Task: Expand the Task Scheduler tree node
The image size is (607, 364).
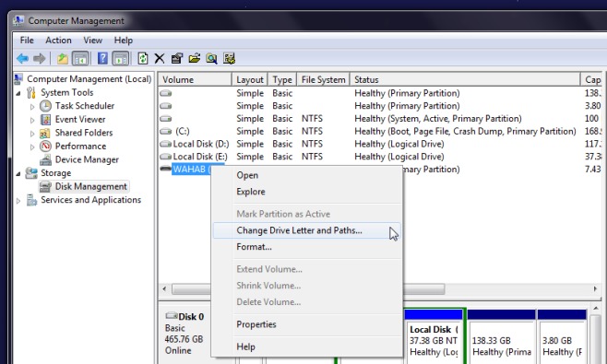Action: pos(32,106)
